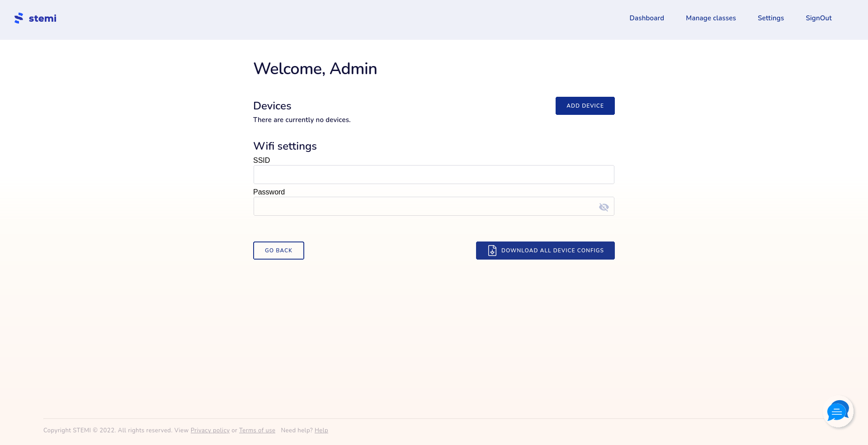Click the Wifi settings heading
The image size is (868, 445).
coord(285,146)
